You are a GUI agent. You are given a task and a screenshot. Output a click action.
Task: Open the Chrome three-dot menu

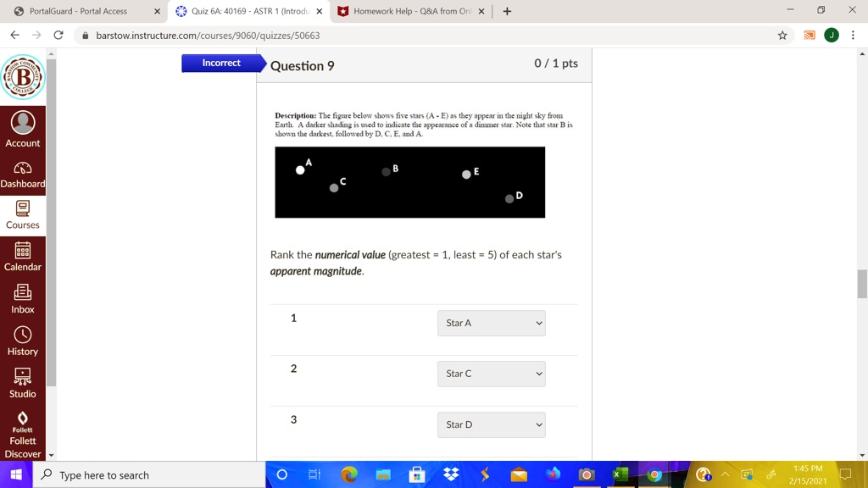[853, 36]
